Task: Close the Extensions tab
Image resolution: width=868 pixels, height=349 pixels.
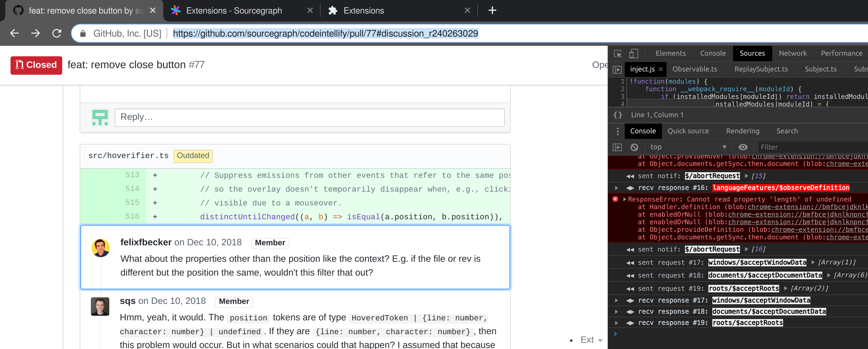Action: (467, 11)
